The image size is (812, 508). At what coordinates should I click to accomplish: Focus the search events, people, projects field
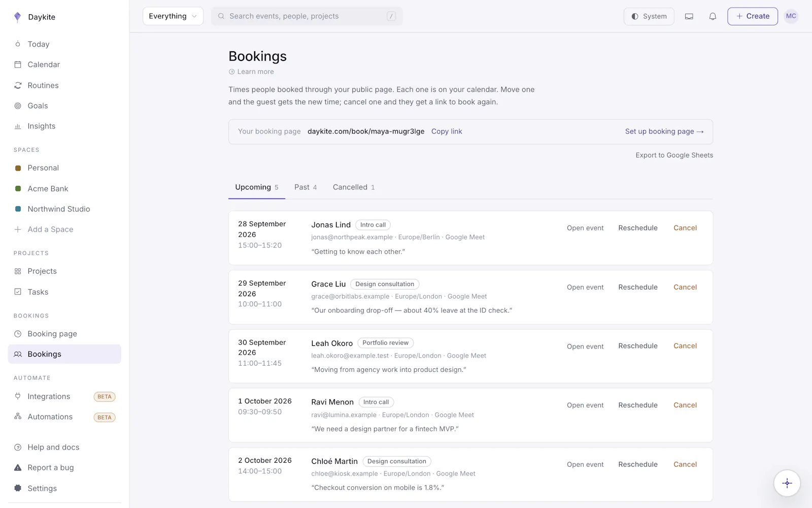click(x=307, y=16)
